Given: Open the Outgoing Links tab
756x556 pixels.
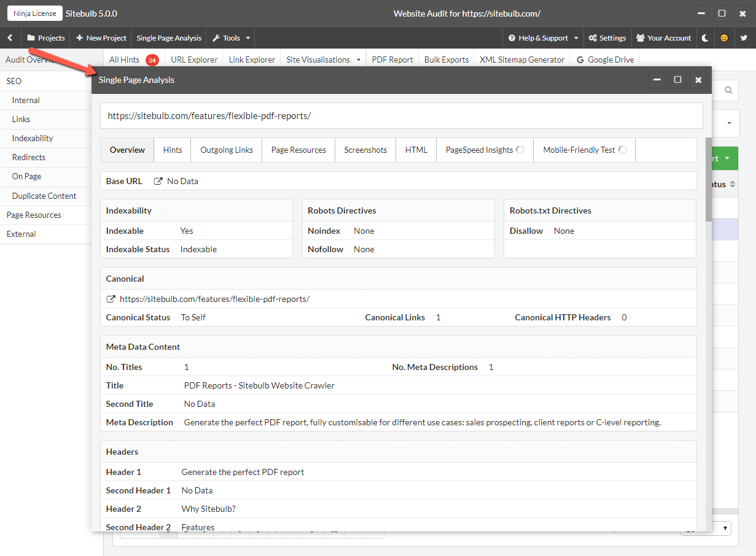Looking at the screenshot, I should point(227,150).
